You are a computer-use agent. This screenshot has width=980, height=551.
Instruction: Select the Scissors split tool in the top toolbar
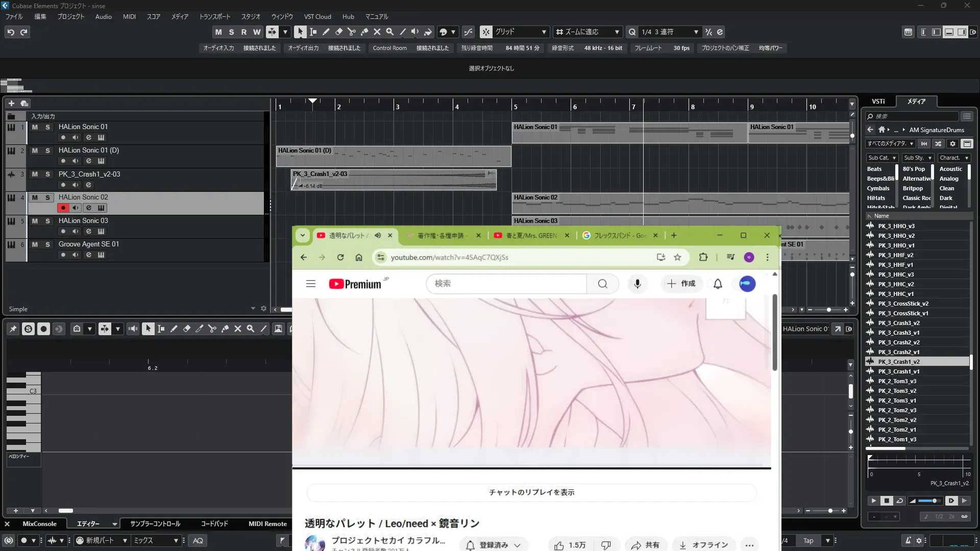351,32
